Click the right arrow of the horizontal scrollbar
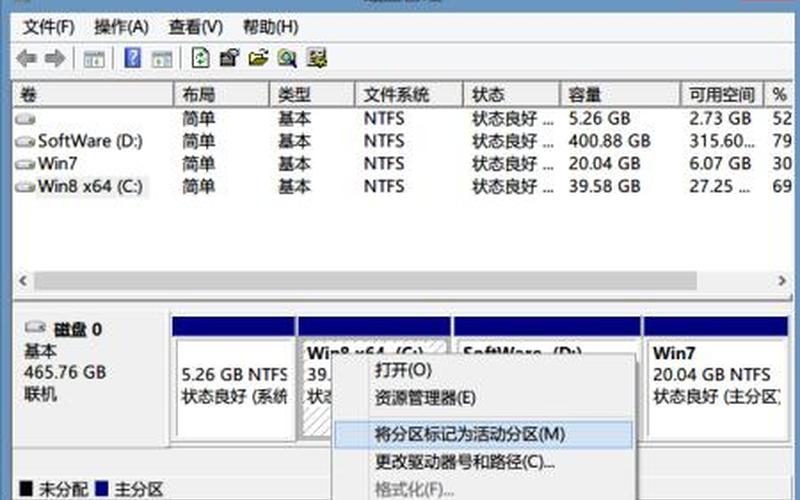 tap(782, 281)
